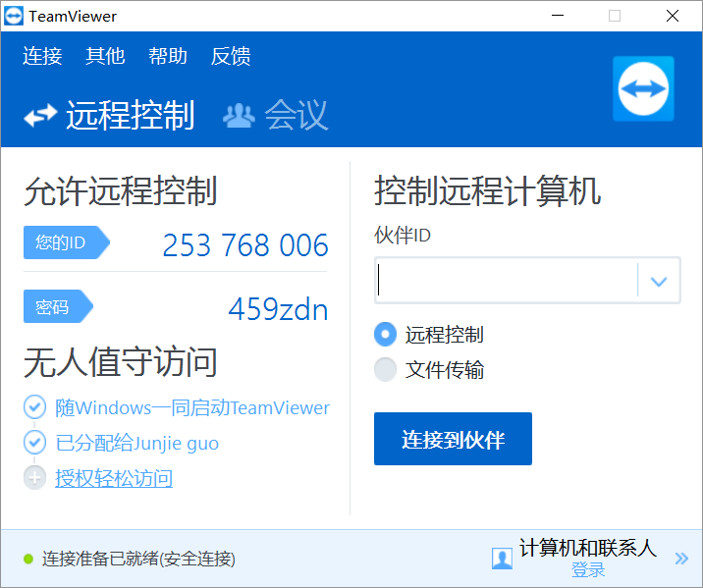703x588 pixels.
Task: Click the TeamViewer title bar app icon
Action: 14,16
